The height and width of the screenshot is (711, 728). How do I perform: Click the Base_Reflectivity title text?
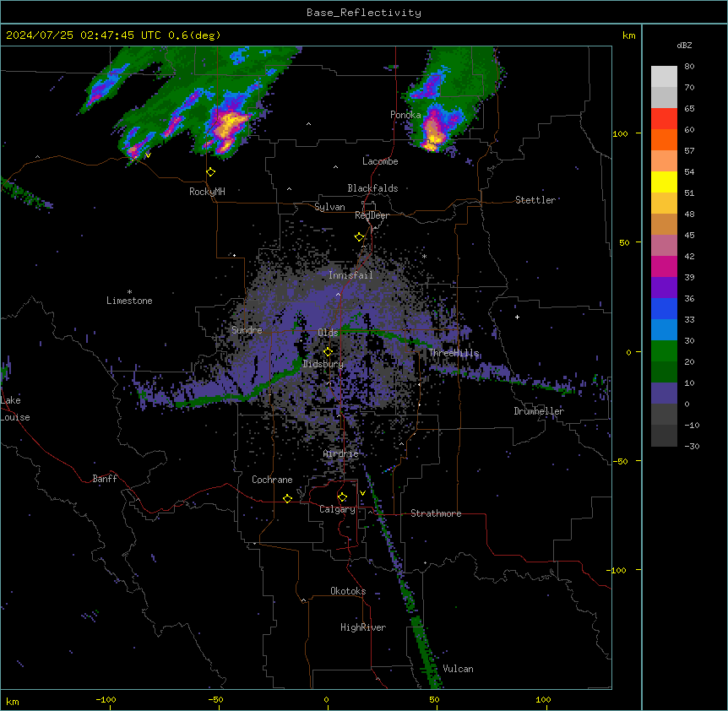(x=364, y=13)
